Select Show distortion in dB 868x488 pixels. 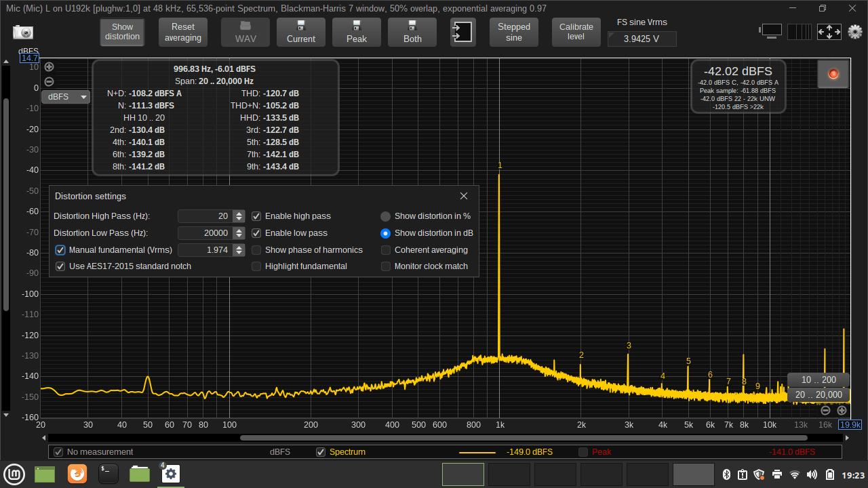(385, 233)
